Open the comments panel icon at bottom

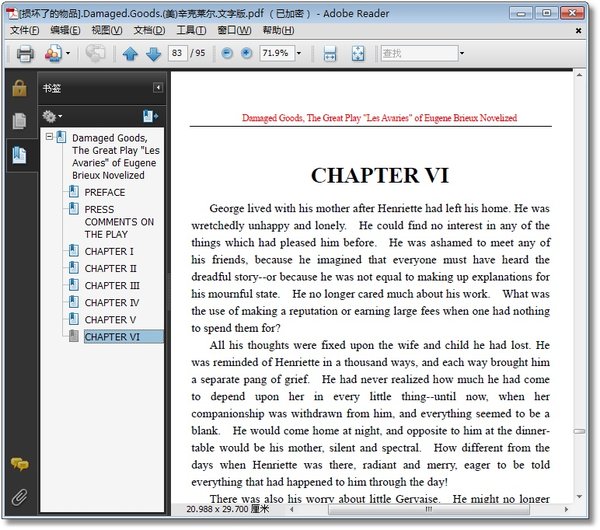[19, 464]
